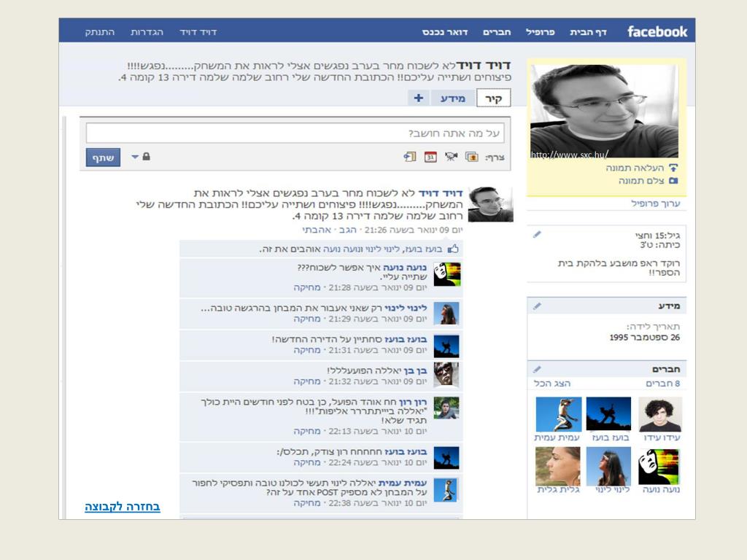Click the edit pencil in the חברים header

click(537, 369)
